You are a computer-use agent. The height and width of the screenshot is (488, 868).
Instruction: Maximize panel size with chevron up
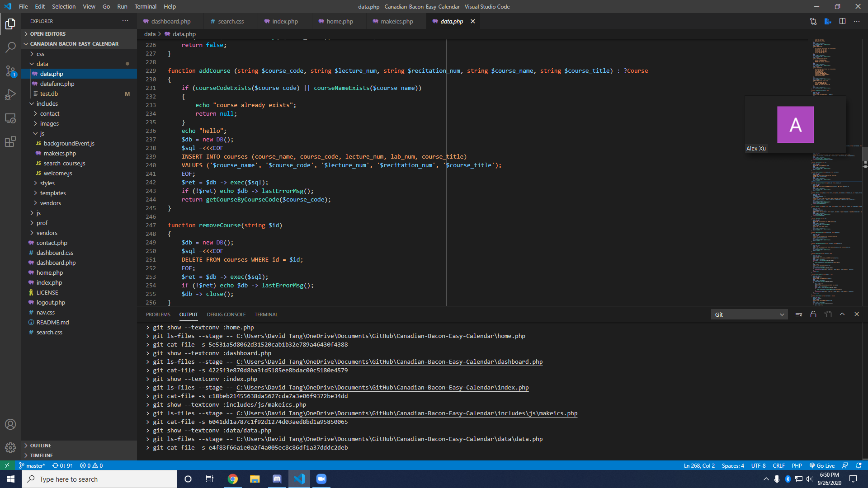pos(842,314)
